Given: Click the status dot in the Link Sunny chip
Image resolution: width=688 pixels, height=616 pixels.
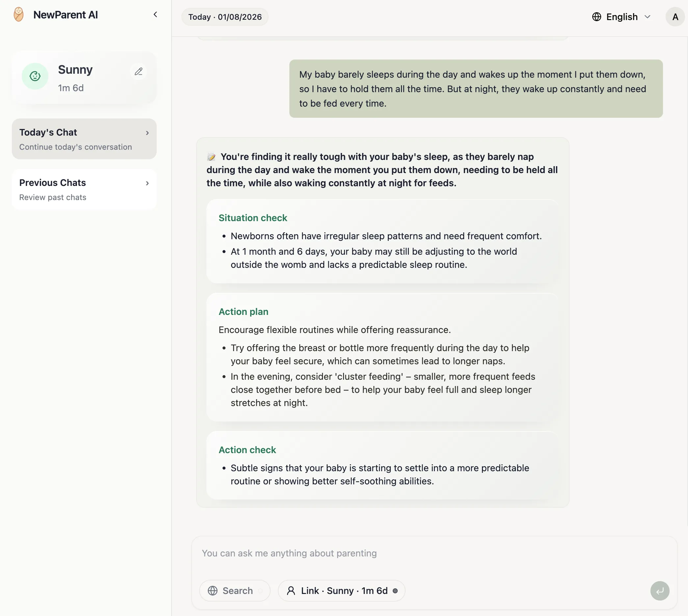Looking at the screenshot, I should (x=395, y=591).
